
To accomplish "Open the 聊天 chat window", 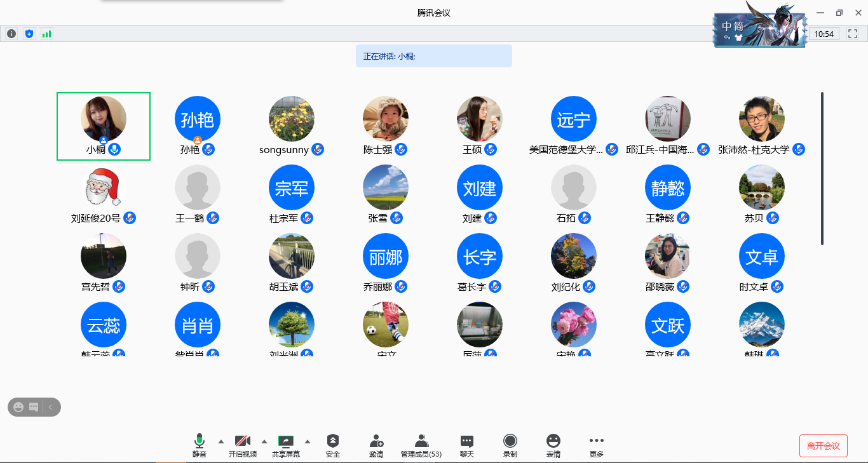I will [467, 445].
